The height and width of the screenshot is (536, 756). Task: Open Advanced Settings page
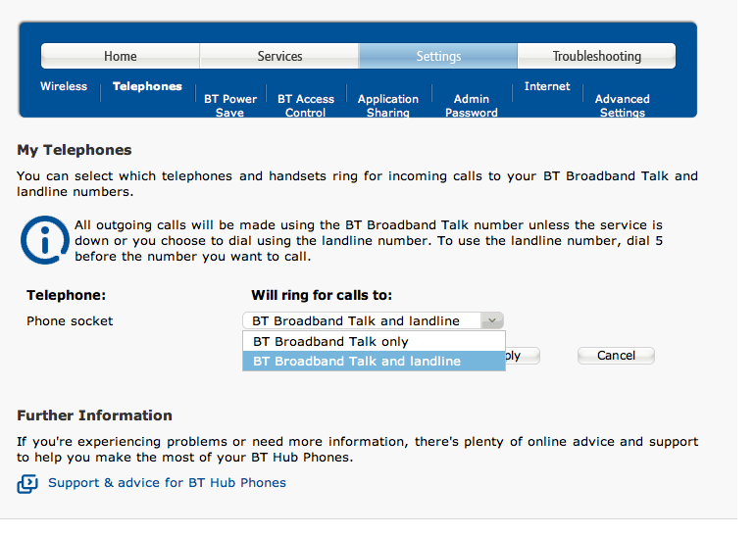(x=623, y=105)
